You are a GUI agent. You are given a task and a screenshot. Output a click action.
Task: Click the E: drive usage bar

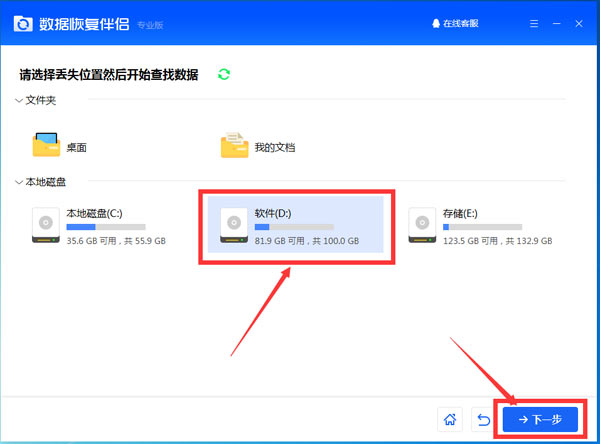[483, 227]
